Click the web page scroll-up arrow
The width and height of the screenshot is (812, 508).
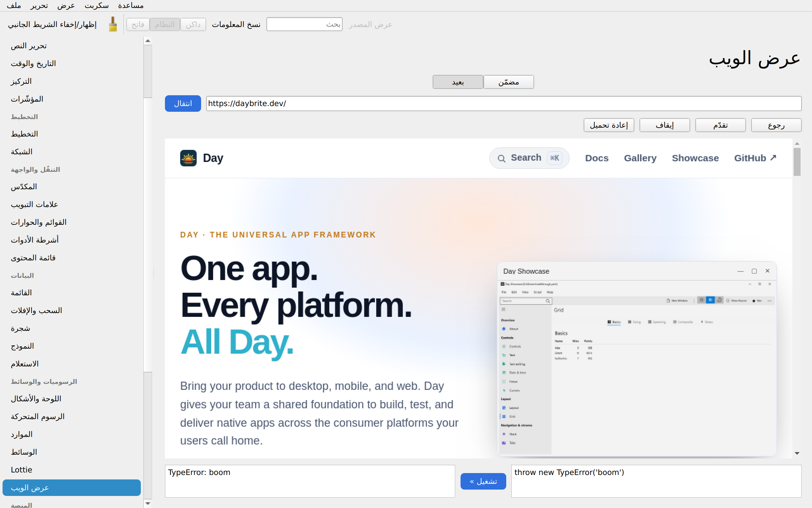pyautogui.click(x=797, y=144)
